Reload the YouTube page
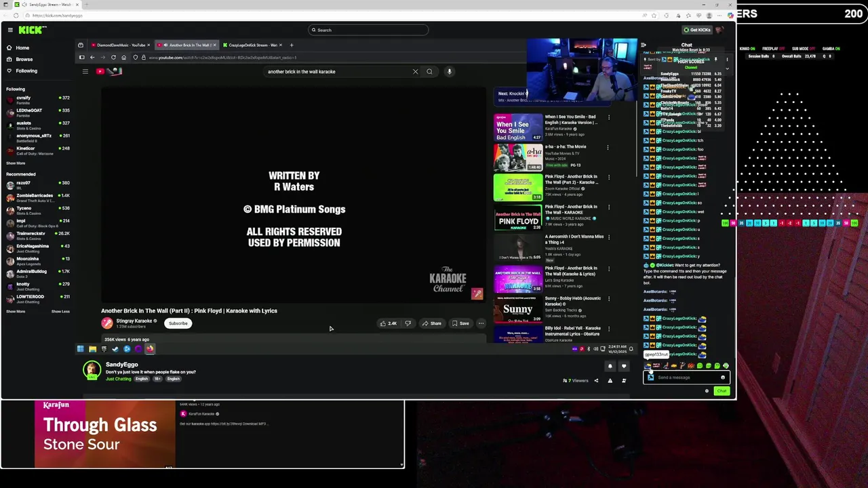868x488 pixels. click(x=113, y=58)
